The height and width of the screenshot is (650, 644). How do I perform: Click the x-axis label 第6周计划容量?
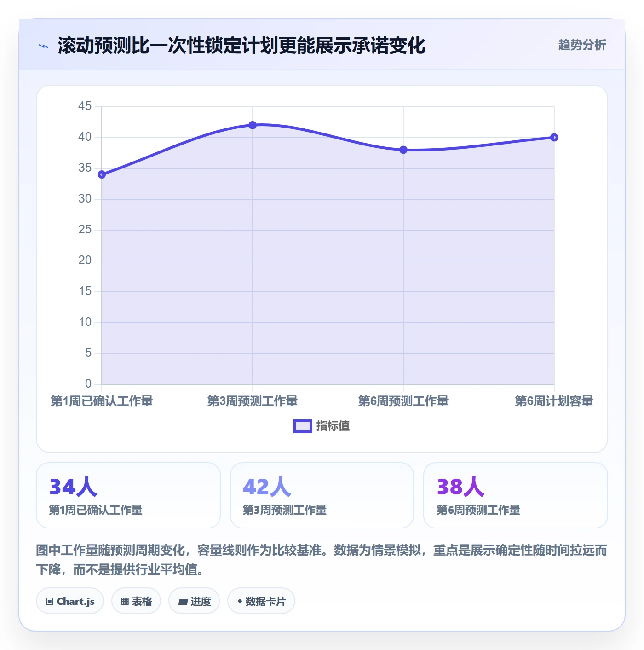[554, 401]
